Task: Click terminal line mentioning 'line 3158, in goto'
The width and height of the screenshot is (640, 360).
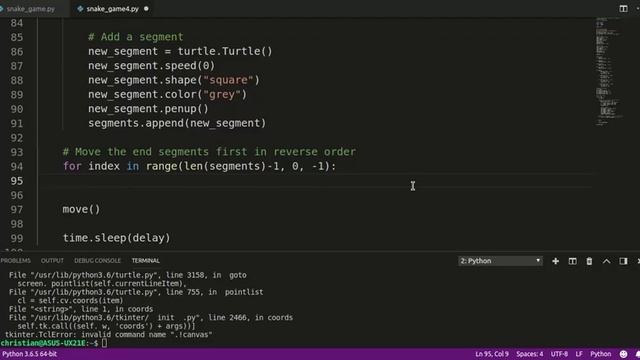Action: [128, 275]
